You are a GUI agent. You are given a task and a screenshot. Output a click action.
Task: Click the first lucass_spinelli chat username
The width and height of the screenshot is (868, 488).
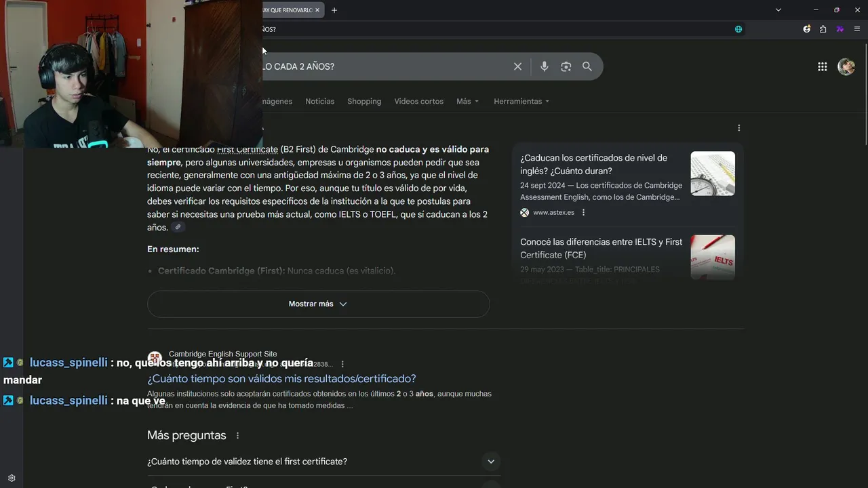(x=68, y=363)
